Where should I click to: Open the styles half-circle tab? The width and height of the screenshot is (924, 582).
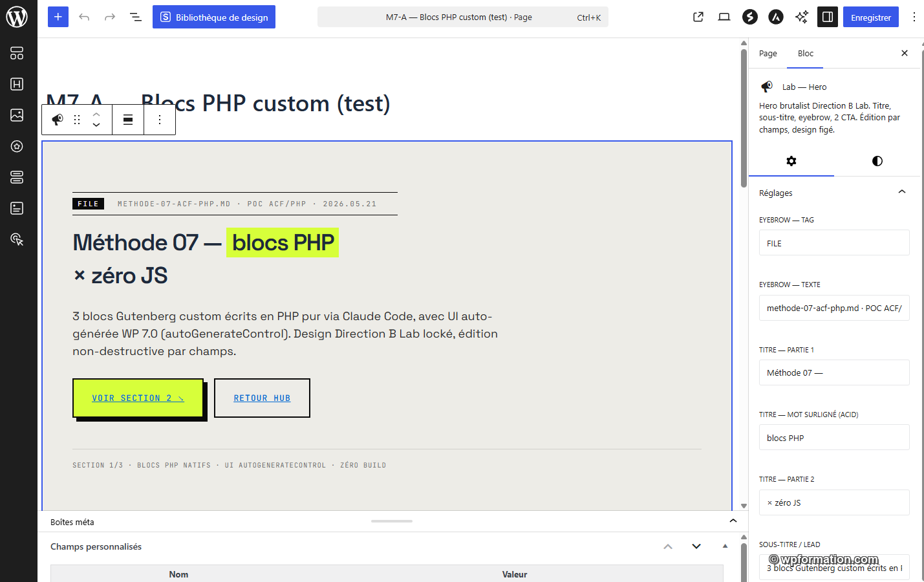877,161
